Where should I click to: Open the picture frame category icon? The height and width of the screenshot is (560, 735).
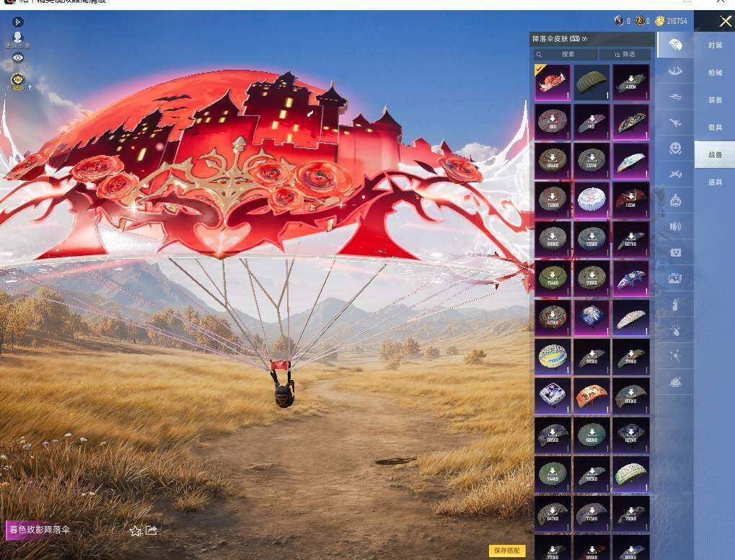pos(675,279)
